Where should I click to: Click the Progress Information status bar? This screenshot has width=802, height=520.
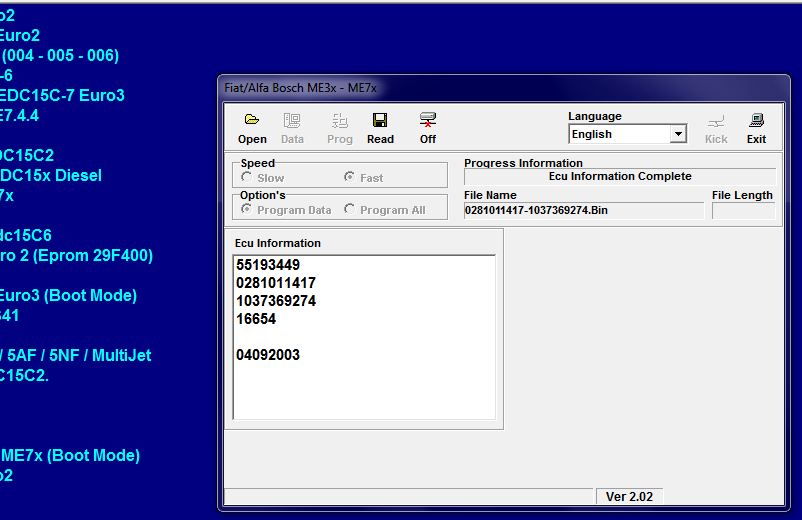(x=620, y=176)
